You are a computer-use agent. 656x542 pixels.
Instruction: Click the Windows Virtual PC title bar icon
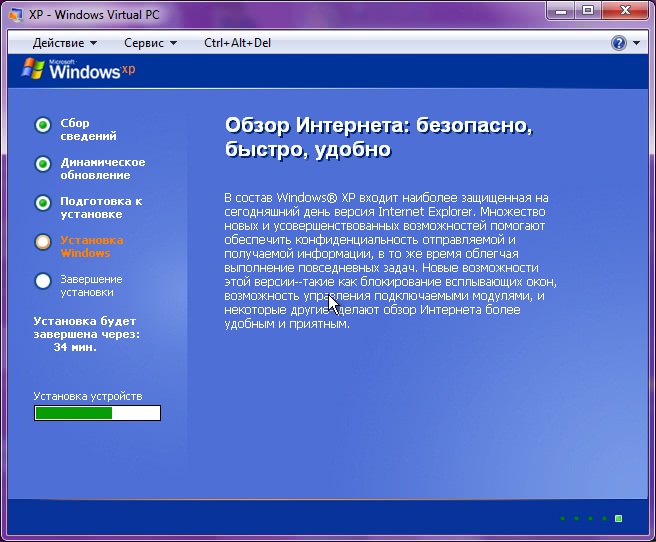point(16,15)
